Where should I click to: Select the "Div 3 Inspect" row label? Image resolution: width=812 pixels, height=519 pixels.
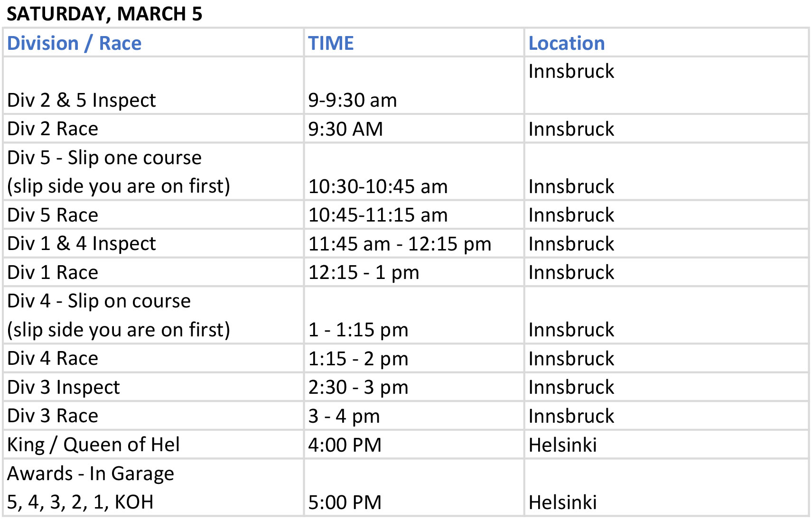[64, 387]
